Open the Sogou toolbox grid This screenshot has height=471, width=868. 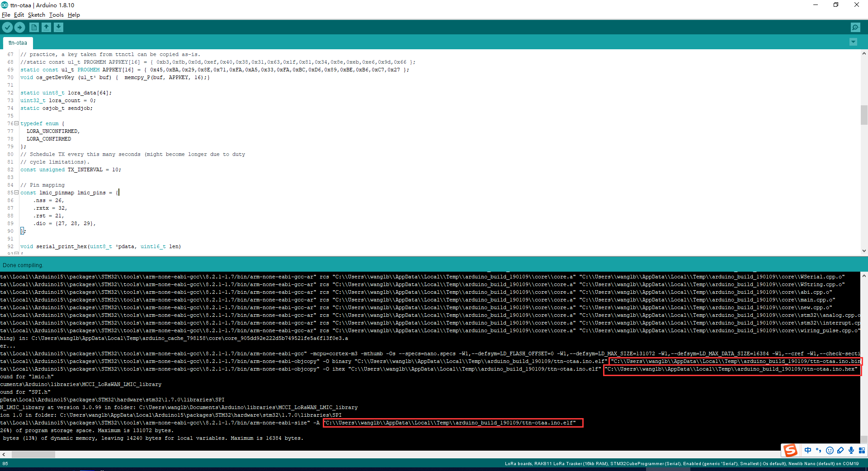tap(862, 450)
